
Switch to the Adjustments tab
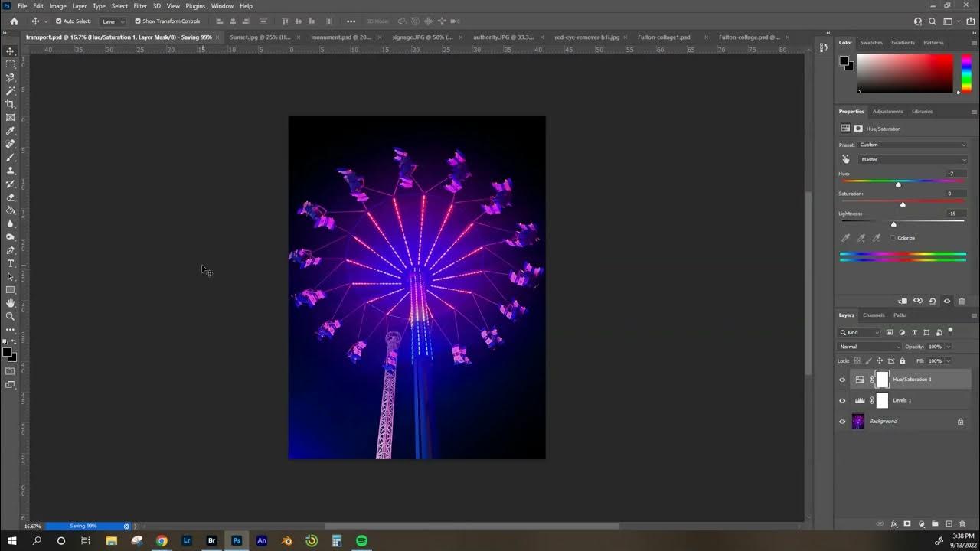click(887, 112)
